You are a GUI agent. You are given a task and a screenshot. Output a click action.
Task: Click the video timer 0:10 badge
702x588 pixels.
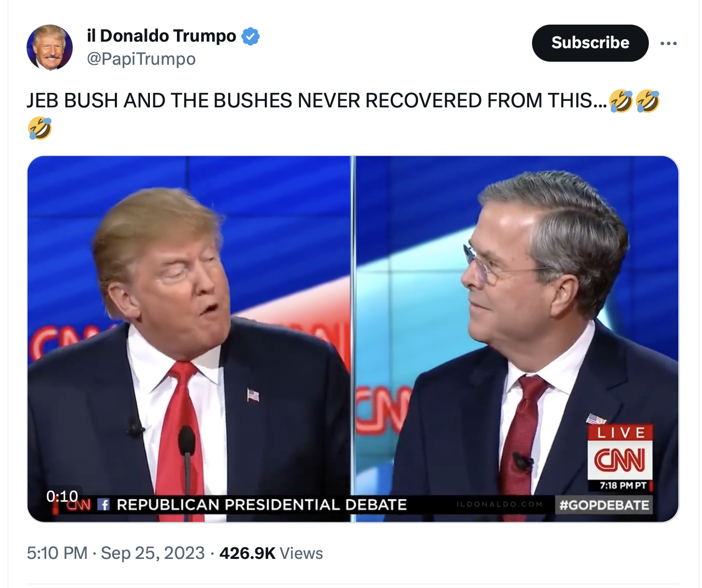(62, 496)
